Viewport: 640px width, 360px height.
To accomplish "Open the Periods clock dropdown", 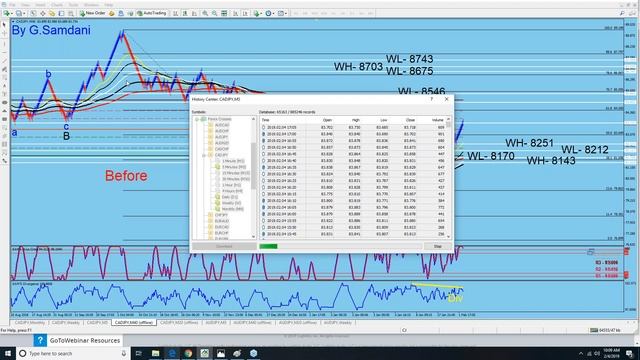I will coord(269,13).
